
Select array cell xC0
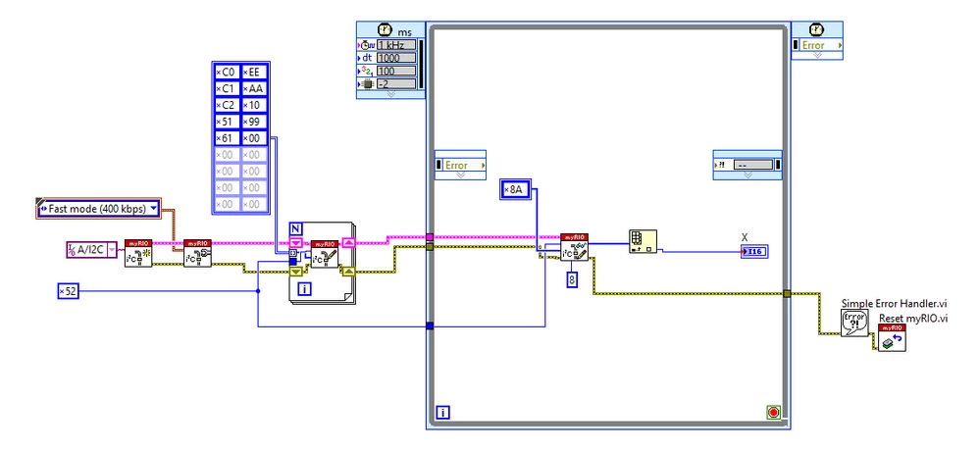click(x=227, y=72)
